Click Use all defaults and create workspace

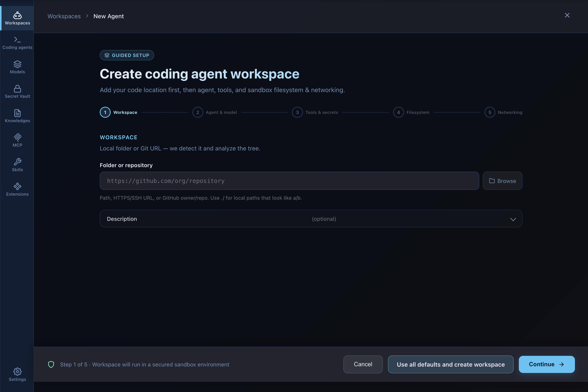(450, 364)
